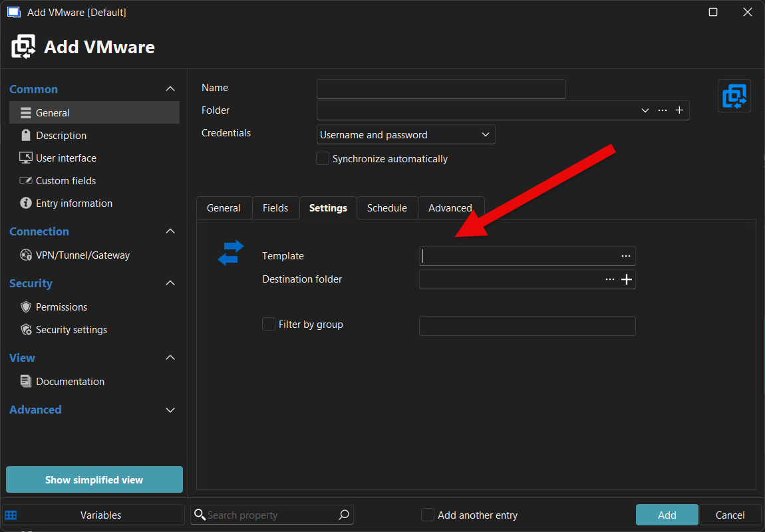Focus the Filter by group text field
Viewport: 765px width, 532px height.
[528, 326]
